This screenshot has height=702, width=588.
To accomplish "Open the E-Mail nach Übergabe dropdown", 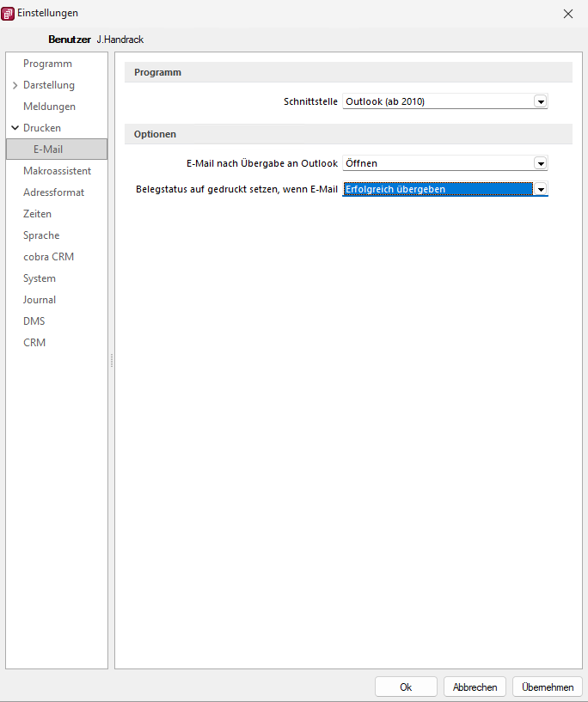I will 541,163.
